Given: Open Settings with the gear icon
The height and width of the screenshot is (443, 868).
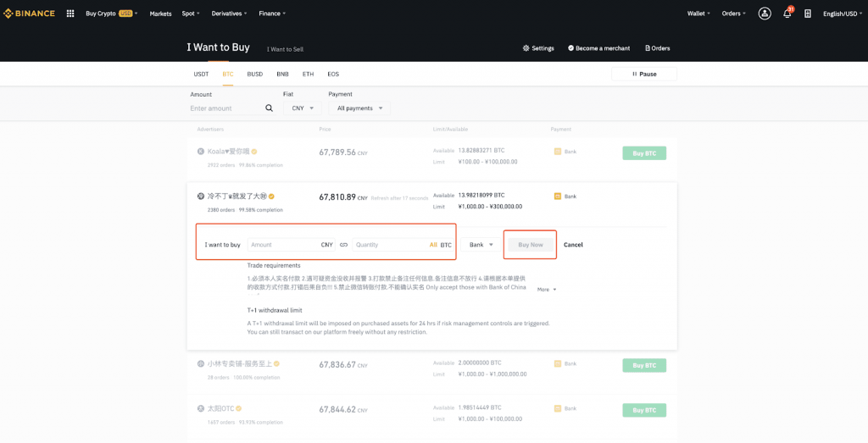Looking at the screenshot, I should point(526,48).
